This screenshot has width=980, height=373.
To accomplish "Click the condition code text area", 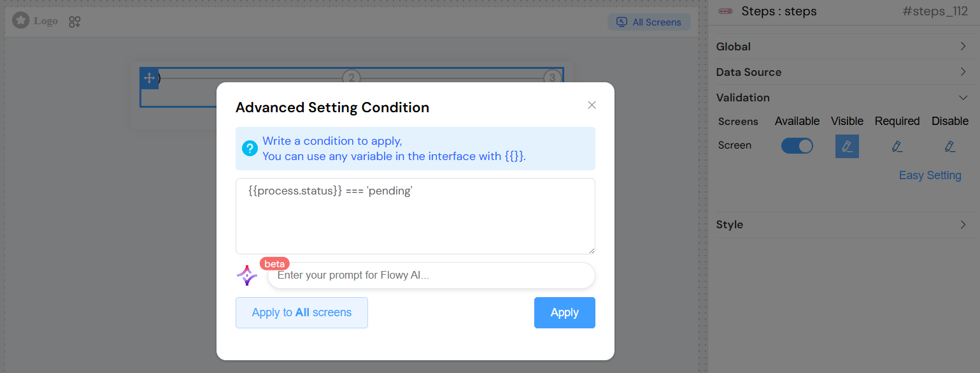I will pos(415,216).
